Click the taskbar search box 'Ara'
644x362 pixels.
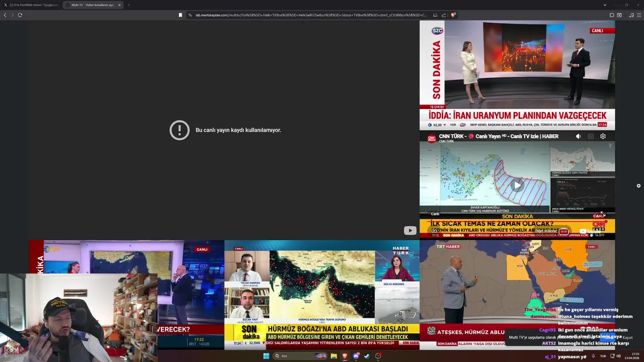tap(300, 356)
